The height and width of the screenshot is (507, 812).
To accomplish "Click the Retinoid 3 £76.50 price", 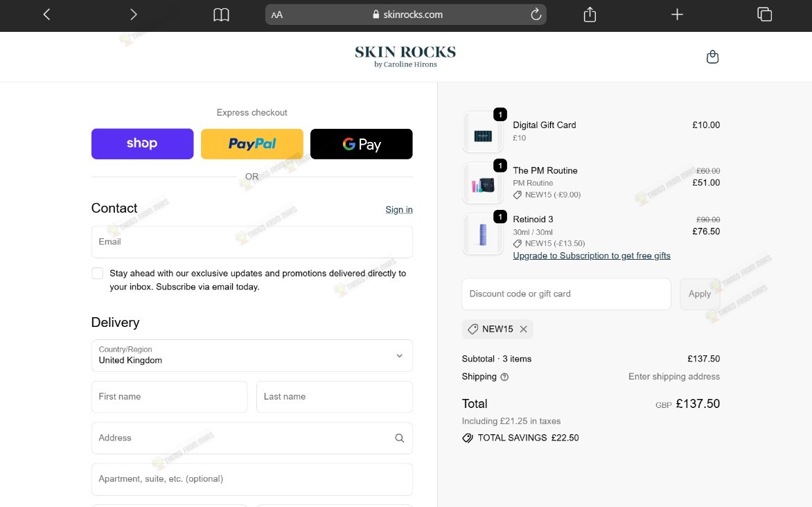I will click(706, 231).
